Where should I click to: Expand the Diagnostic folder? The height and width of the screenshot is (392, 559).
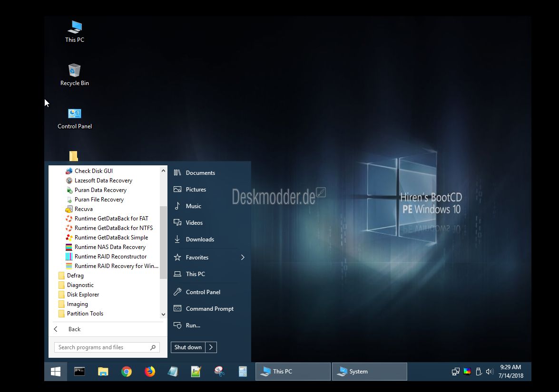80,285
